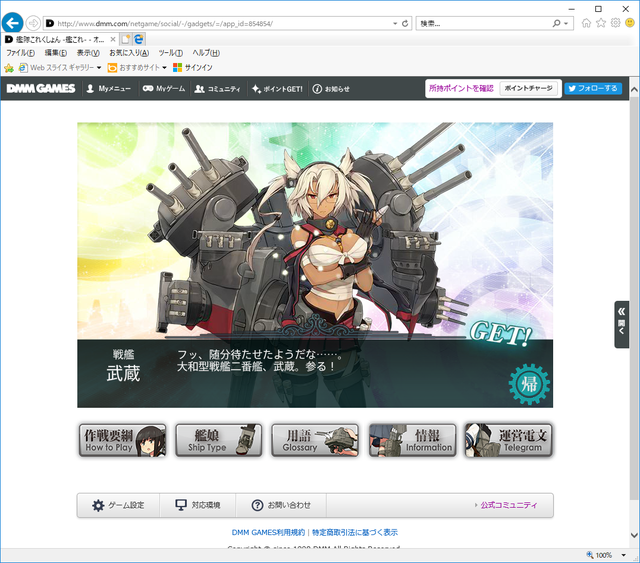This screenshot has height=563, width=640.
Task: Open 運営電文 Telegram banner
Action: click(509, 440)
